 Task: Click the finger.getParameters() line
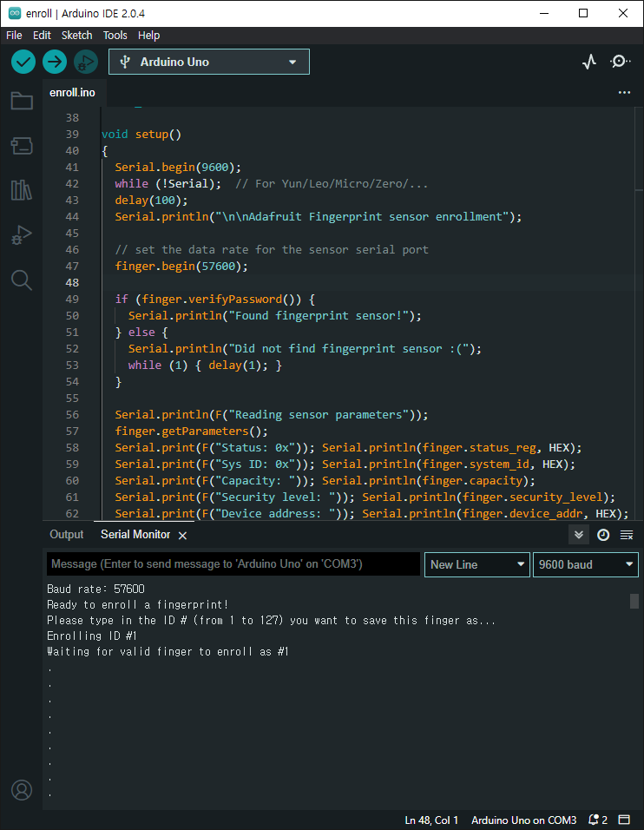click(192, 431)
